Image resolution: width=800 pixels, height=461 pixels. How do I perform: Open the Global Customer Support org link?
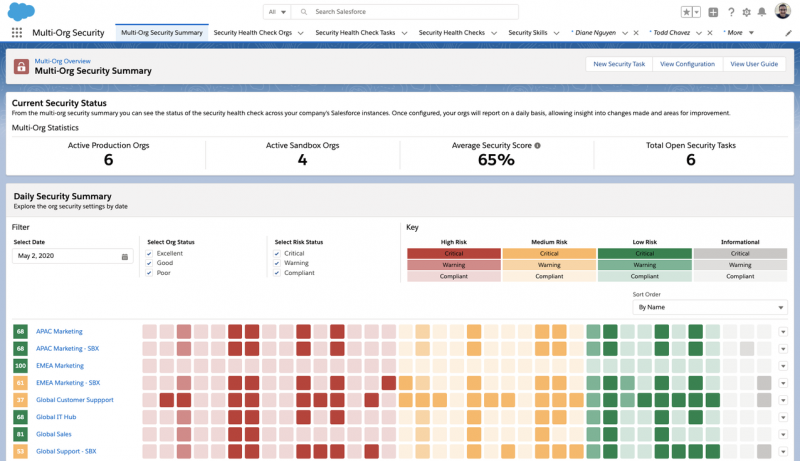coord(75,400)
